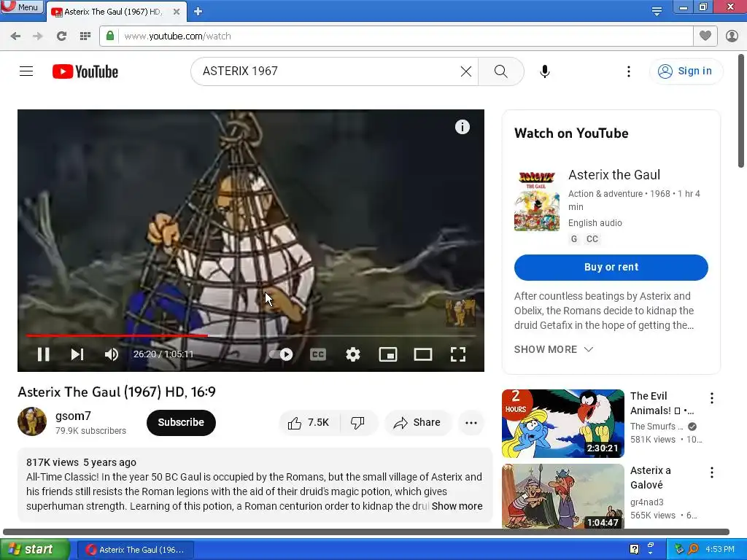747x560 pixels.
Task: Close the Asterix The Gaul tab
Action: (x=177, y=12)
